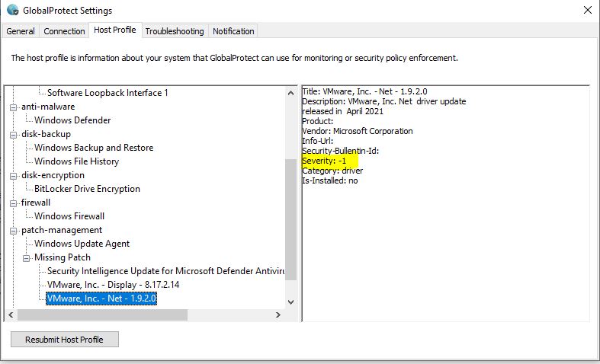Image resolution: width=600 pixels, height=364 pixels.
Task: Click the highlighted Severity: -1 line
Action: click(x=324, y=161)
